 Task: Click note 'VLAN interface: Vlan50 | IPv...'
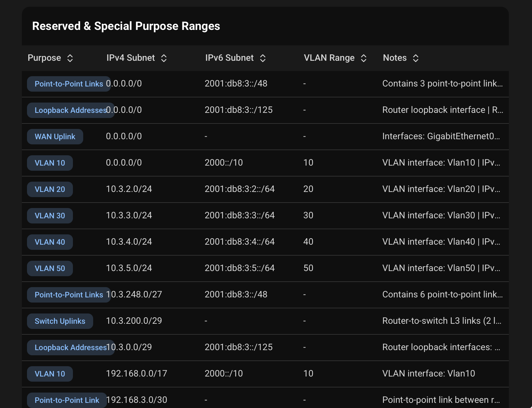[x=441, y=268]
